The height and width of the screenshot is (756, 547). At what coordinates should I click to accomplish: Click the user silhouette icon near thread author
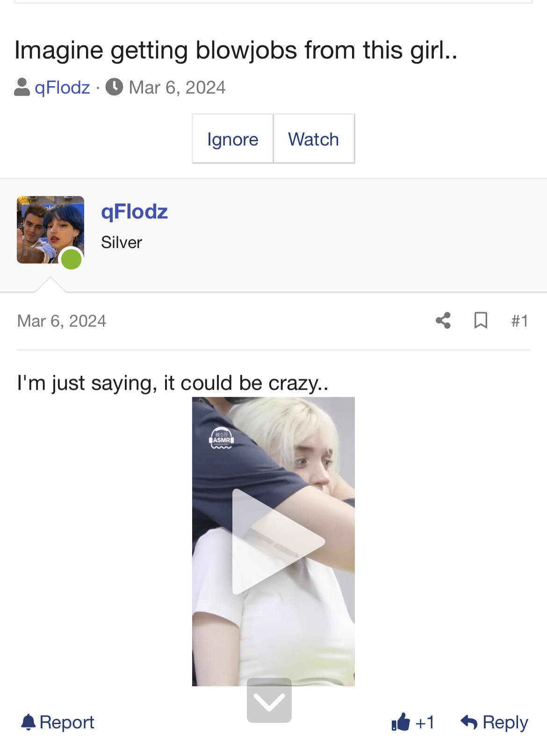point(22,87)
